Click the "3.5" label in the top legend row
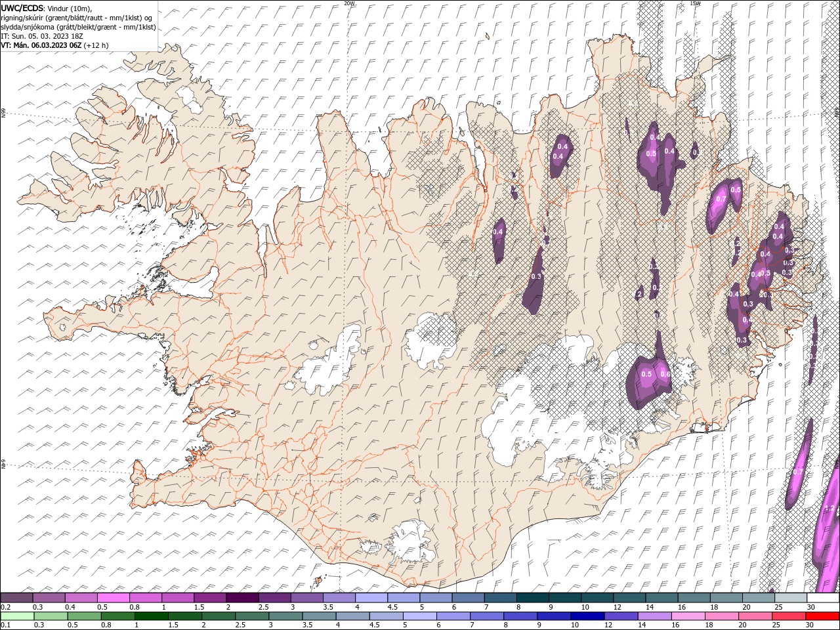 [x=327, y=607]
